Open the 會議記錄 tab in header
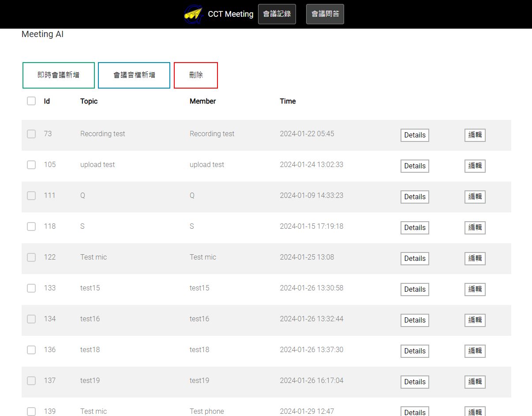532x416 pixels. click(277, 14)
